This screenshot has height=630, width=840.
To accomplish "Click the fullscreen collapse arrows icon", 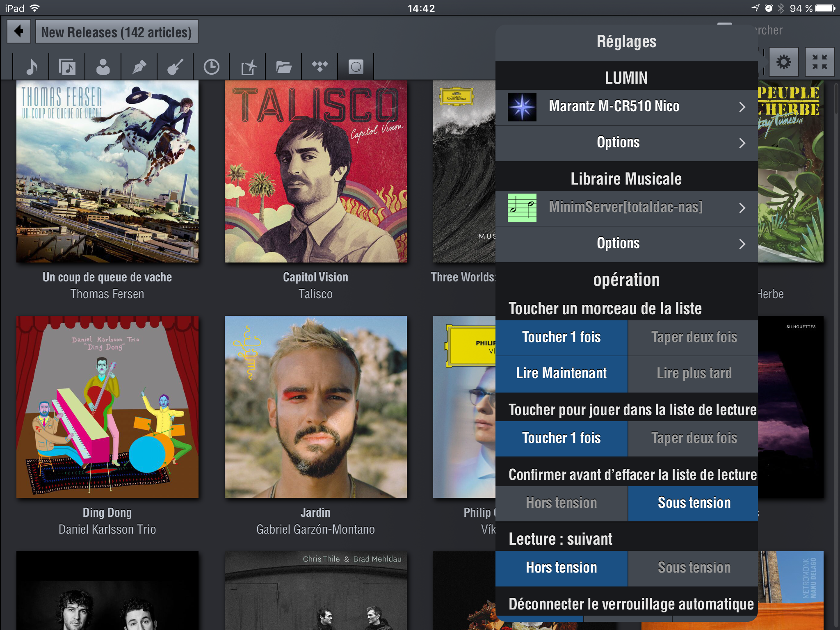I will point(819,62).
